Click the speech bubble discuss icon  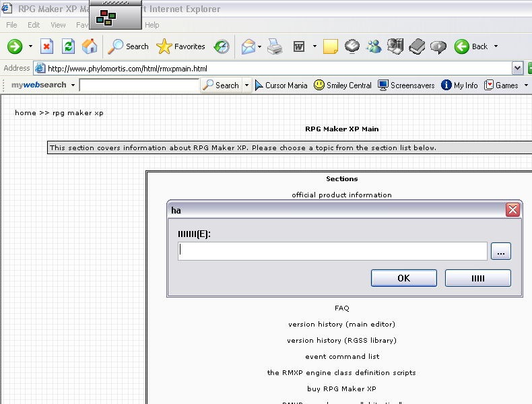click(x=438, y=46)
